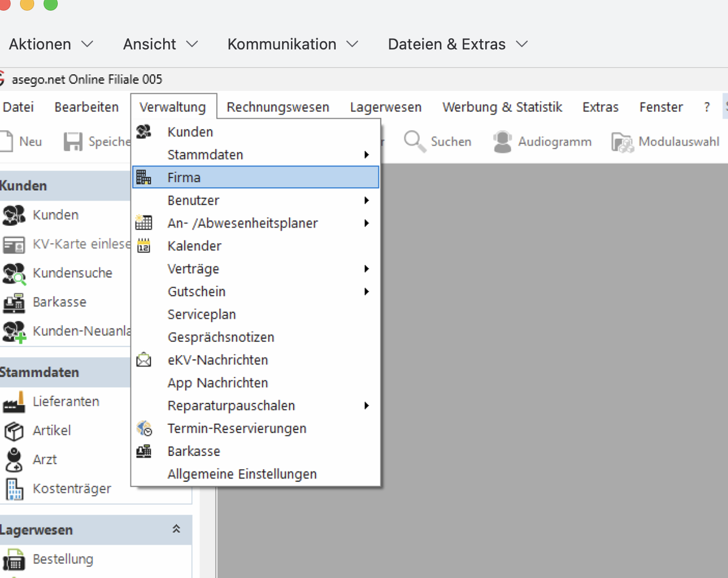Open Artikel from the sidebar
728x578 pixels.
[52, 430]
